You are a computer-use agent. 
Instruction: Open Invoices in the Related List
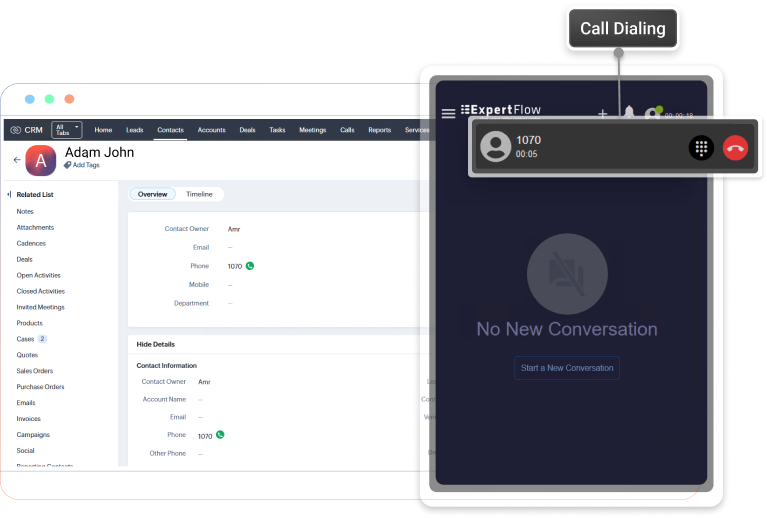[28, 419]
